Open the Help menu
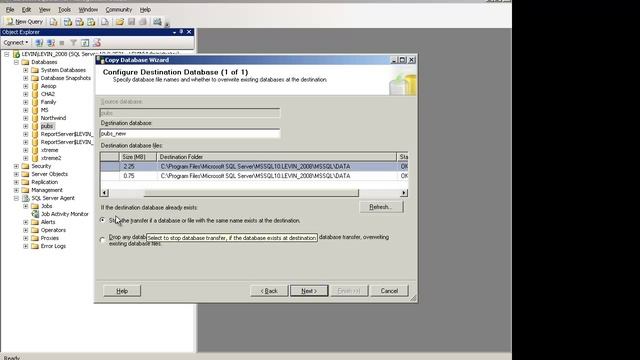 [x=145, y=9]
